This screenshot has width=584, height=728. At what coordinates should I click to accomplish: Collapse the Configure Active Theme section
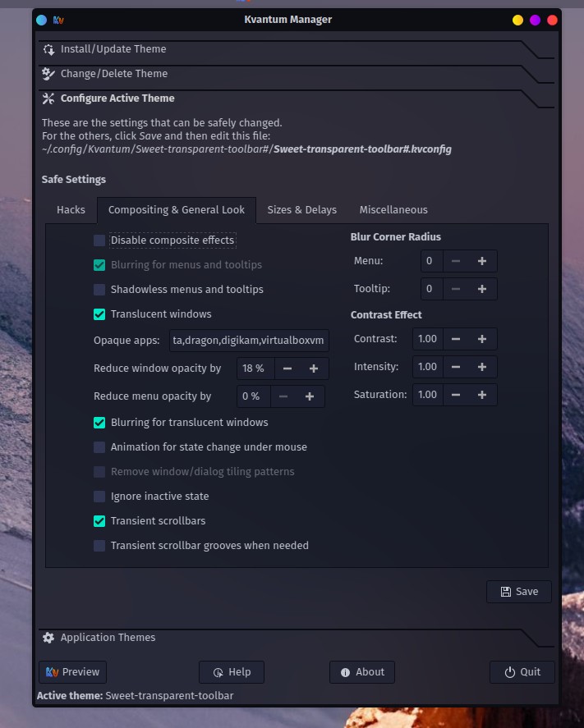pos(296,98)
